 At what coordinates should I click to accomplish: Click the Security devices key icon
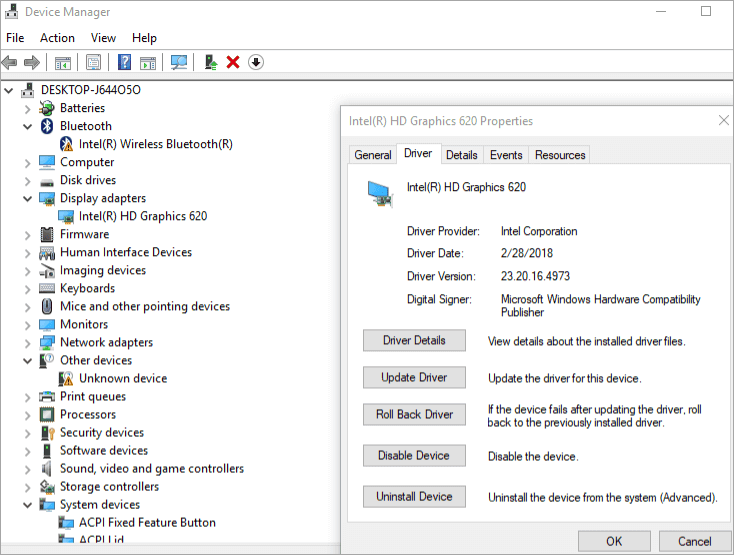click(48, 433)
